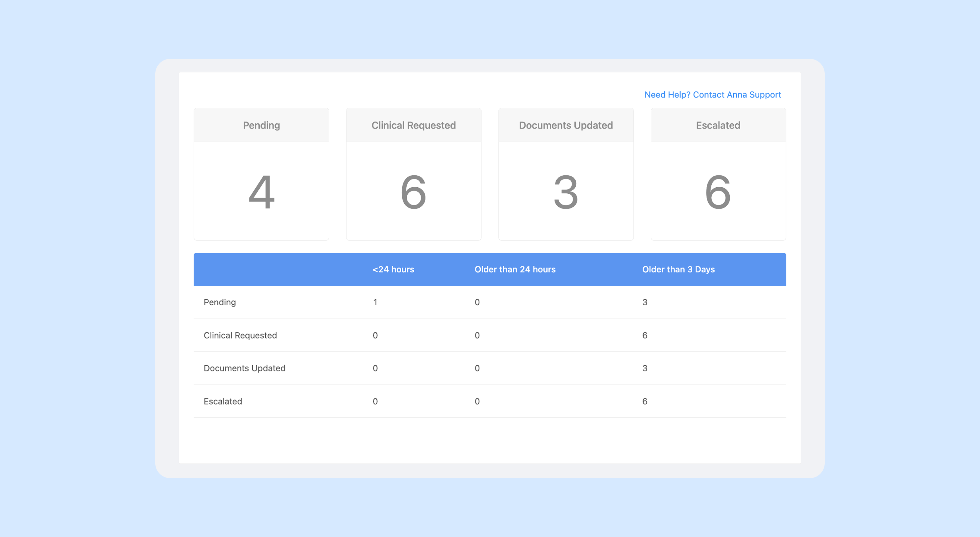
Task: Select the Clinical Requested row label in the table
Action: coord(240,335)
